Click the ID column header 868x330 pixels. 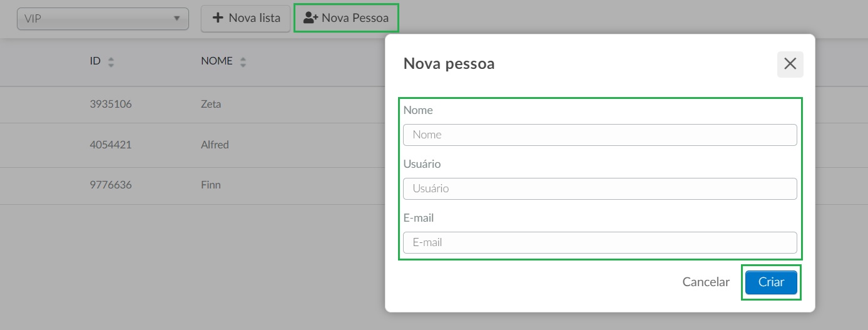(95, 61)
